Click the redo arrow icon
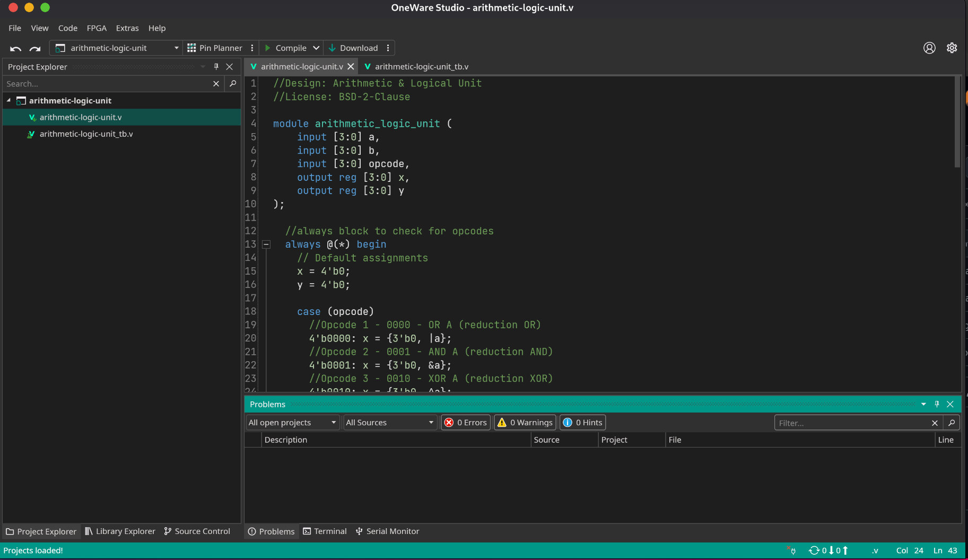Image resolution: width=968 pixels, height=560 pixels. 35,48
